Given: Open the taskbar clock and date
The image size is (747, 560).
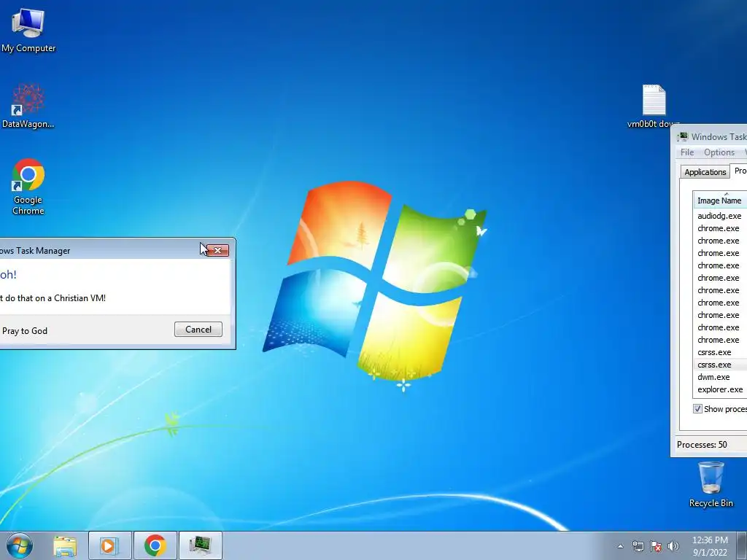Looking at the screenshot, I should (710, 546).
